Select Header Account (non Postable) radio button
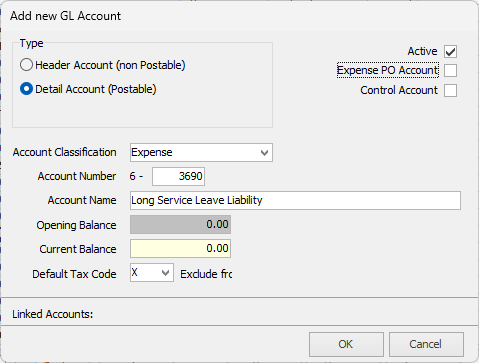The height and width of the screenshot is (363, 479). (26, 65)
